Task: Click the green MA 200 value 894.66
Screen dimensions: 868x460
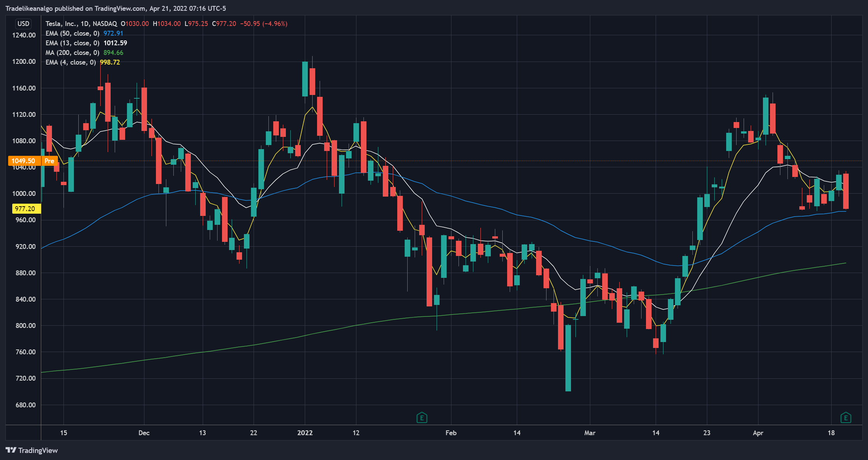Action: click(x=113, y=53)
